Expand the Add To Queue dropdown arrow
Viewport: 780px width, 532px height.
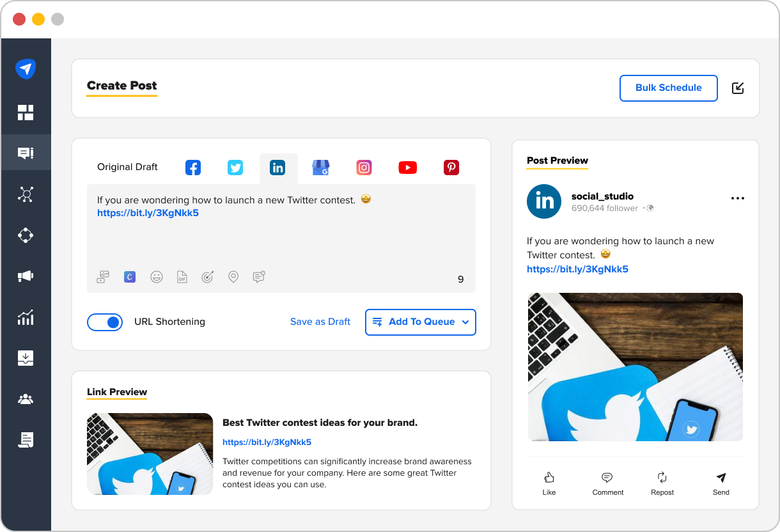465,322
